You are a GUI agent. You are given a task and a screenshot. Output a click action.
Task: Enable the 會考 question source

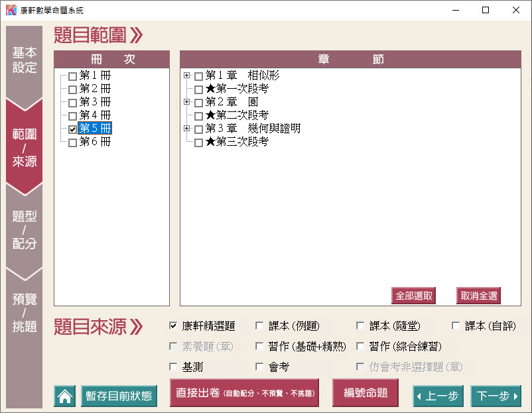259,367
